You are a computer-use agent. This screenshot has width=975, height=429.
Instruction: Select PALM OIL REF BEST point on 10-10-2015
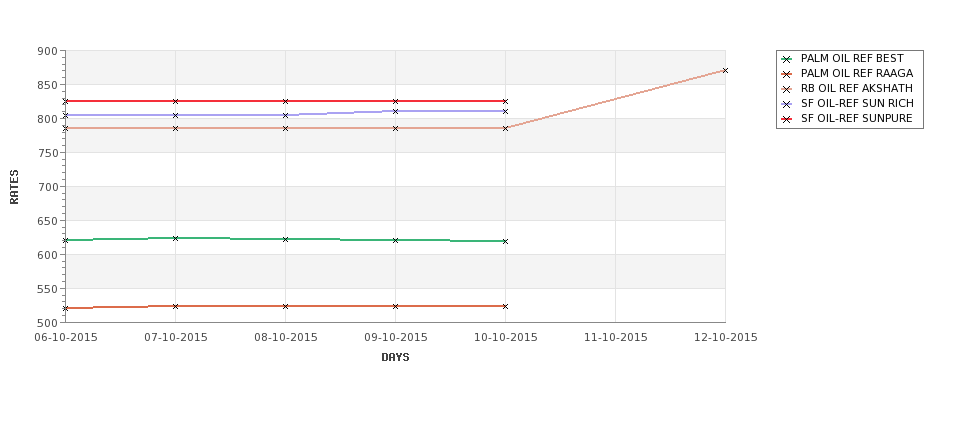[506, 241]
